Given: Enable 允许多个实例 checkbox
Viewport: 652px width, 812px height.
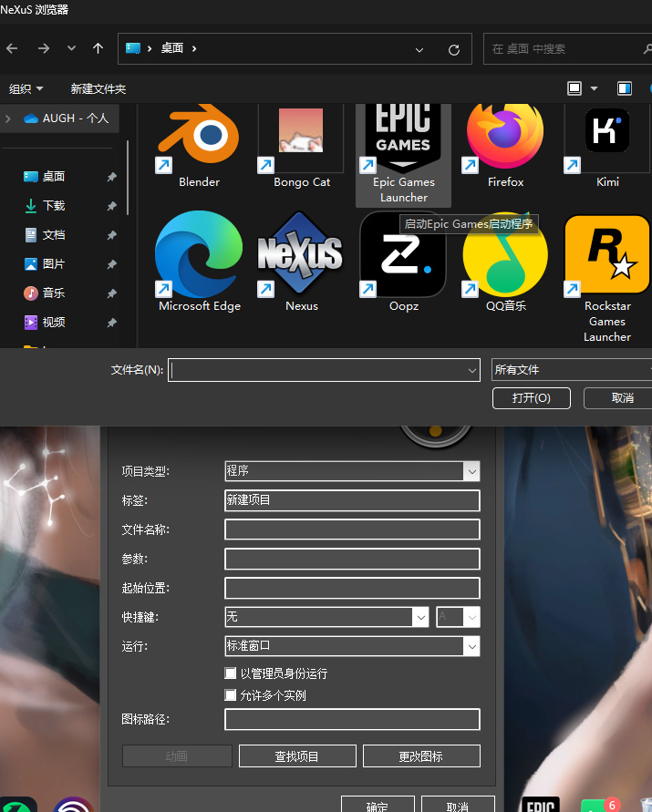Looking at the screenshot, I should pyautogui.click(x=230, y=695).
